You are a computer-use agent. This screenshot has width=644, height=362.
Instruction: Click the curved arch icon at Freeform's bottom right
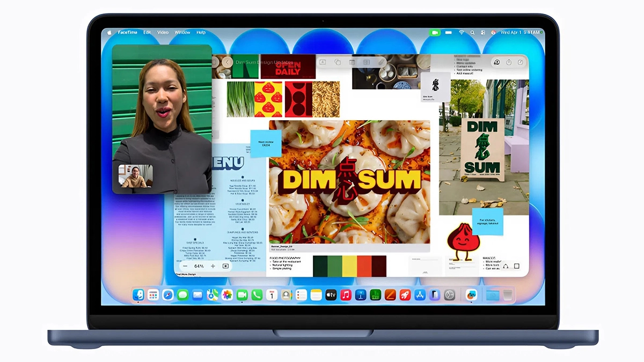(506, 266)
